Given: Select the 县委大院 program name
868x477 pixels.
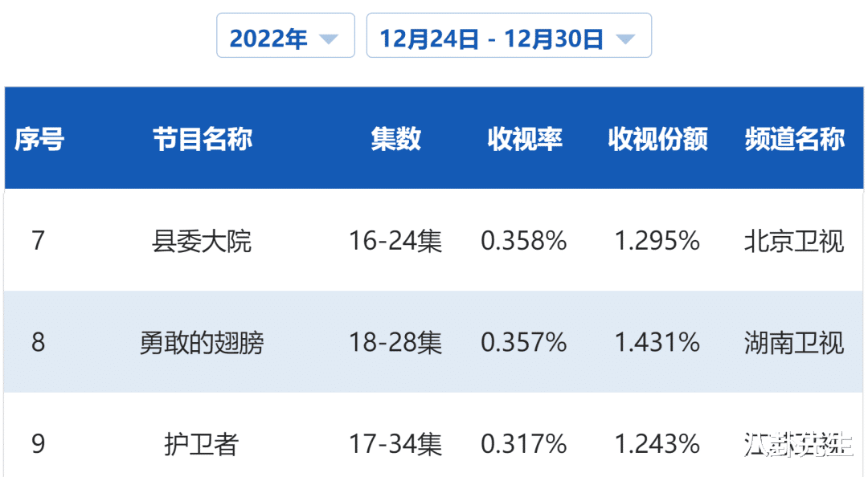Looking at the screenshot, I should click(203, 241).
